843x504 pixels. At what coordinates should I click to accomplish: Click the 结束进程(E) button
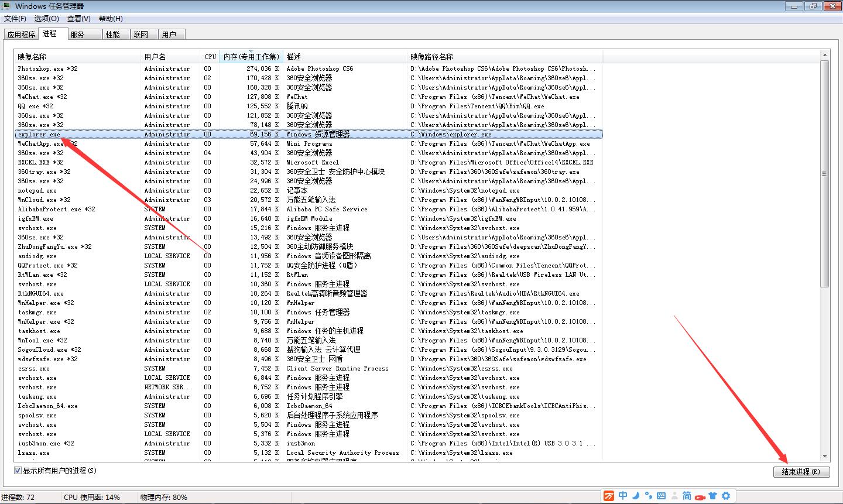pos(801,472)
